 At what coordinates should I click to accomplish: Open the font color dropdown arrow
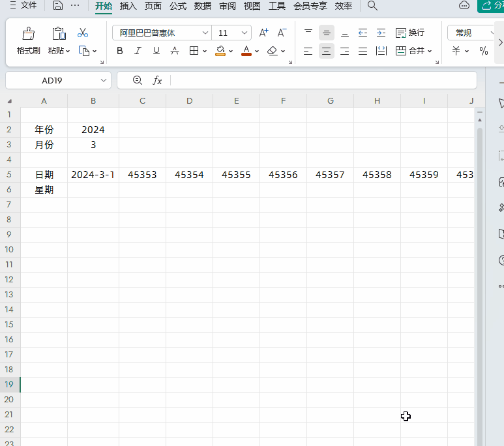[x=257, y=51]
